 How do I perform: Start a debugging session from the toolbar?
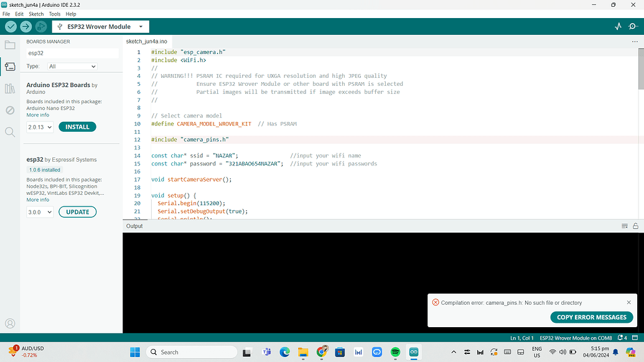coord(40,27)
